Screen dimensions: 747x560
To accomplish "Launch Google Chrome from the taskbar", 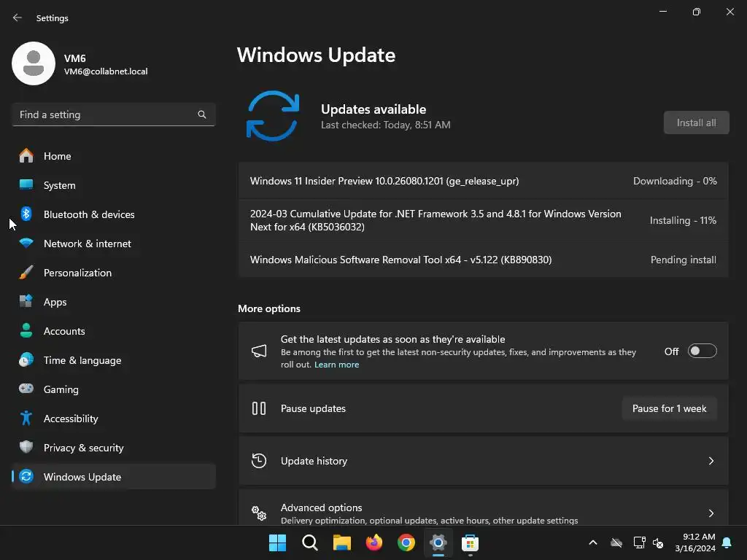I will click(x=406, y=542).
